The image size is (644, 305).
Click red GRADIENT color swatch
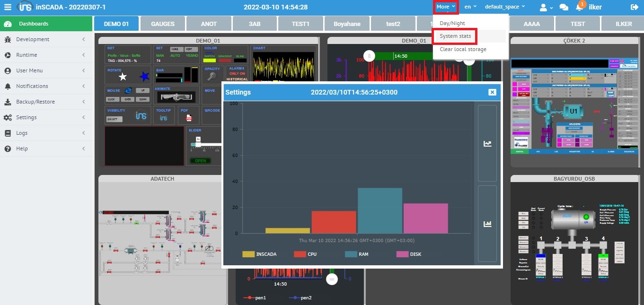[225, 61]
